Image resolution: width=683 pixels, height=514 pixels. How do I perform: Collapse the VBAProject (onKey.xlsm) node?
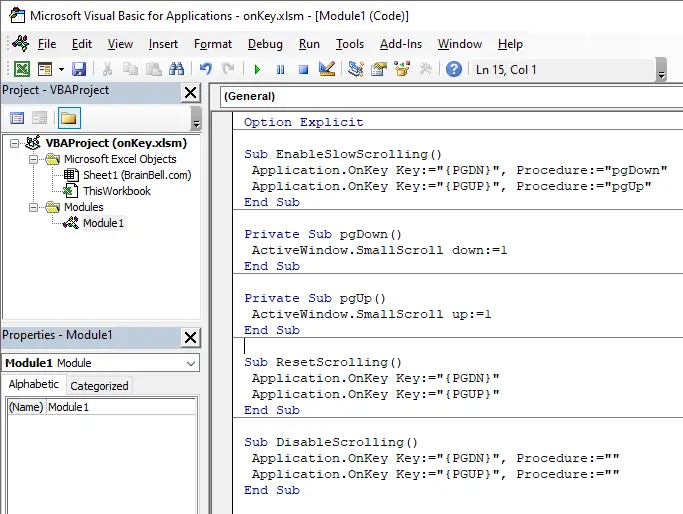click(x=14, y=143)
